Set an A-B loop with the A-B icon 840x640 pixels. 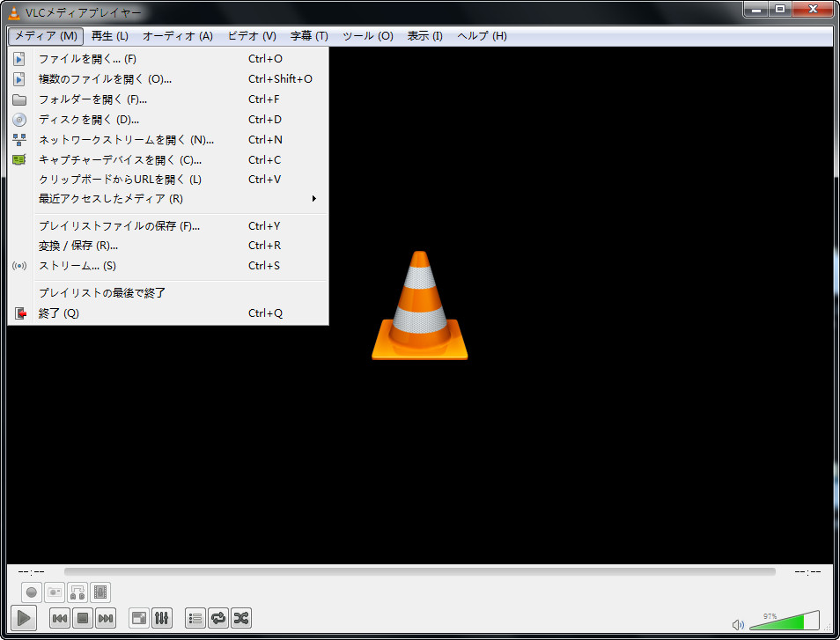(77, 592)
